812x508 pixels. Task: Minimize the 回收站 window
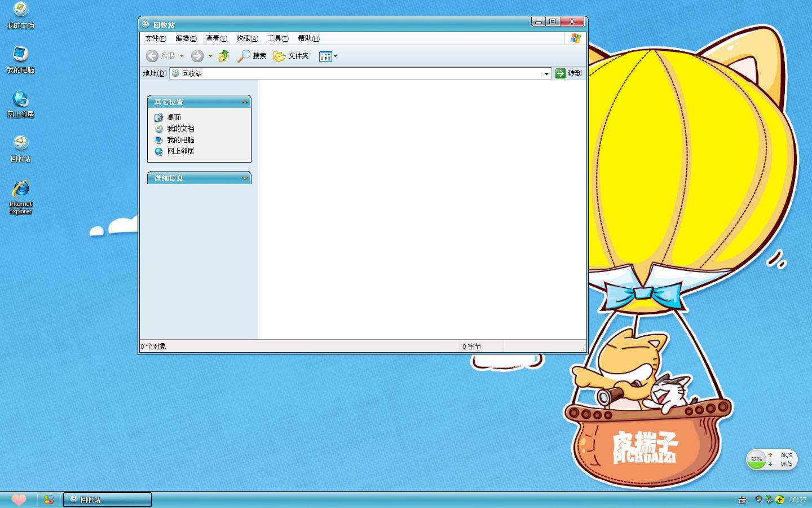coord(539,21)
